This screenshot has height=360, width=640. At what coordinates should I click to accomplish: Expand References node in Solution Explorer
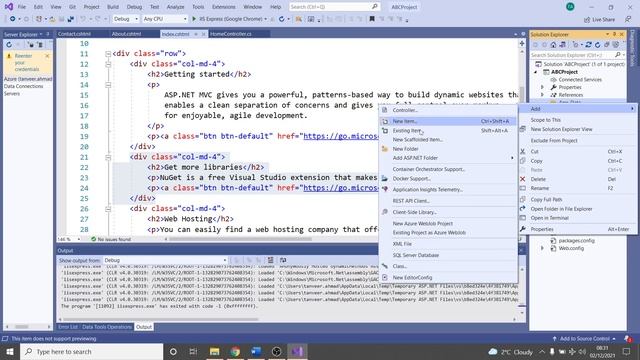click(542, 95)
